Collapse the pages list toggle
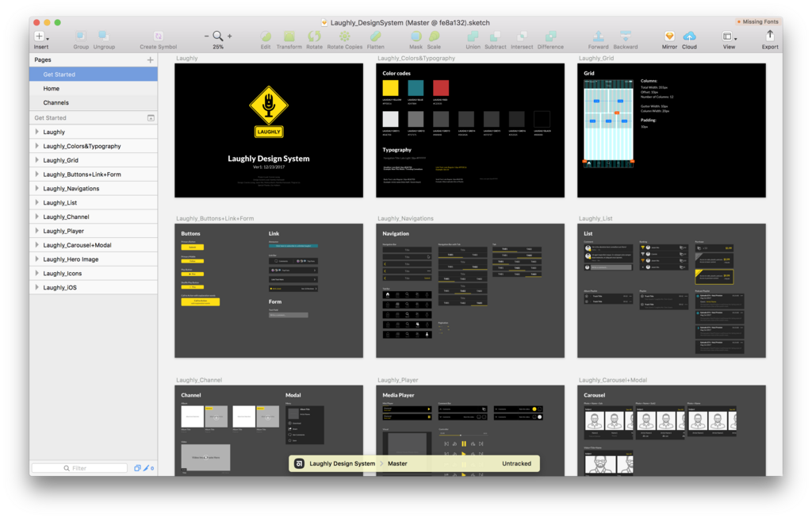The width and height of the screenshot is (812, 518). pos(151,118)
